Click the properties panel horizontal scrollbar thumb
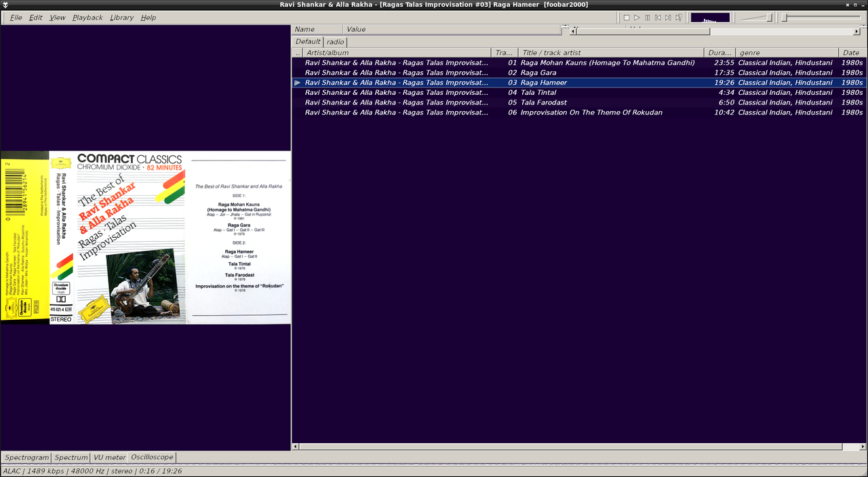Viewport: 868px width, 477px height. pyautogui.click(x=643, y=32)
